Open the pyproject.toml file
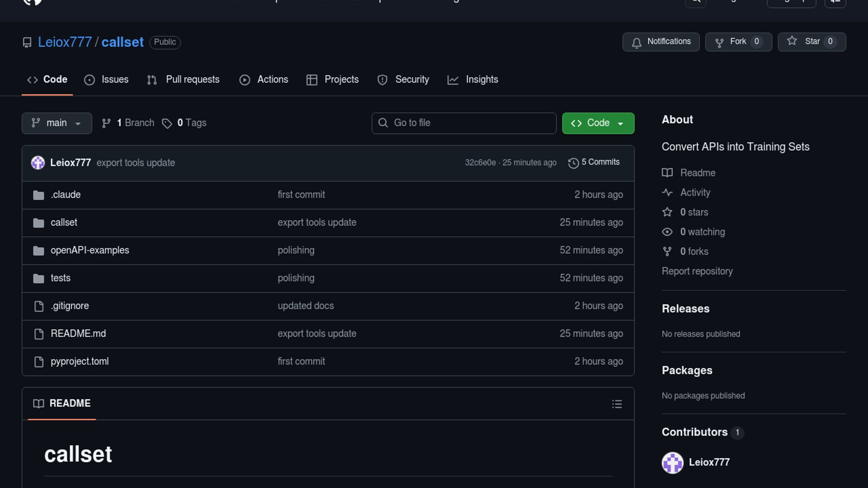 80,361
